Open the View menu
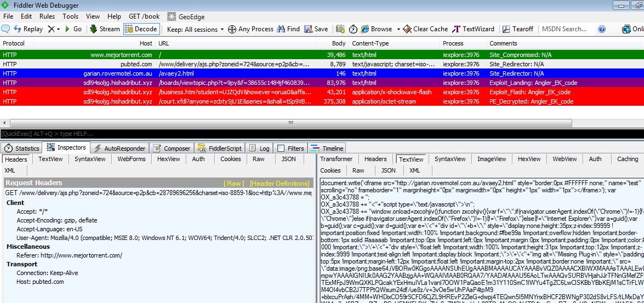 [x=93, y=17]
